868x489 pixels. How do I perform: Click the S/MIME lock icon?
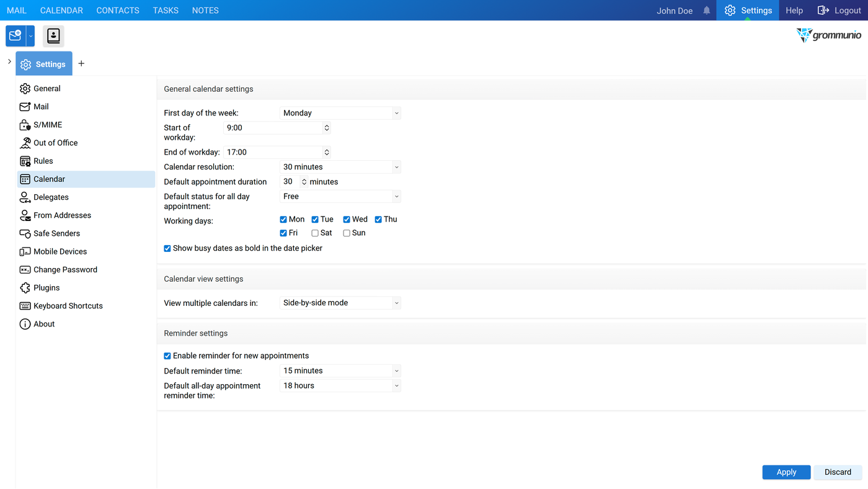25,125
